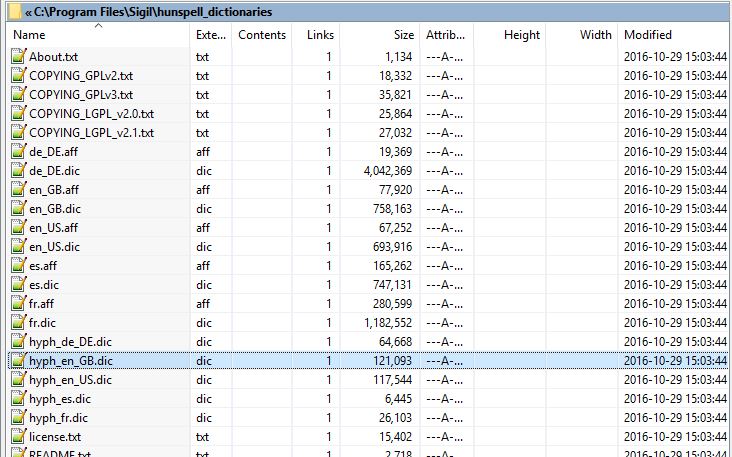Click the COPYING_LGPL_v2.0.txt file icon
Viewport: 732px width, 457px height.
(18, 113)
